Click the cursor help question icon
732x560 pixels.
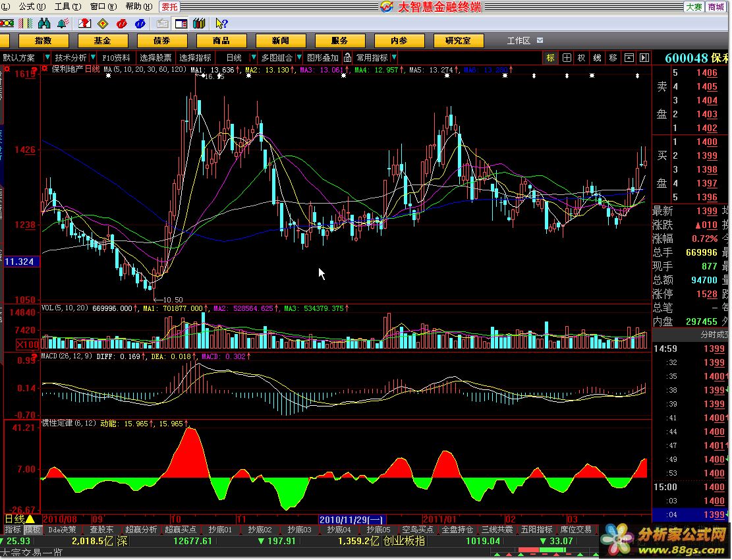[221, 23]
